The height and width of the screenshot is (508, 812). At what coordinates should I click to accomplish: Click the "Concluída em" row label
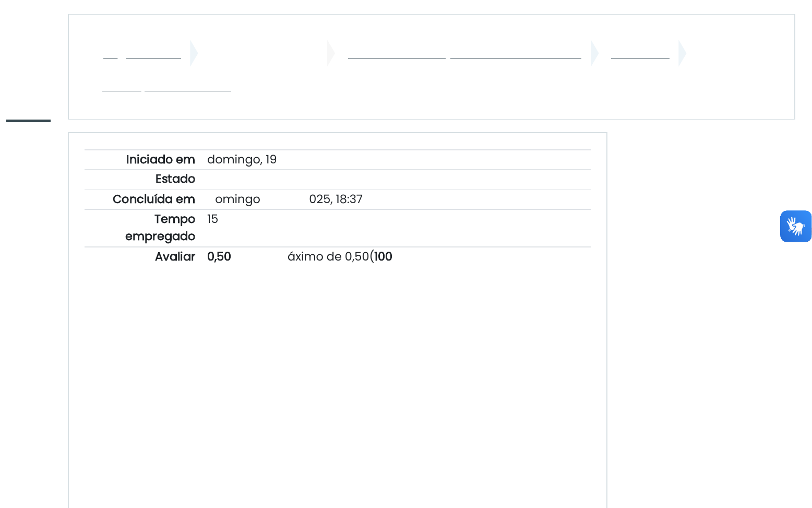[153, 199]
